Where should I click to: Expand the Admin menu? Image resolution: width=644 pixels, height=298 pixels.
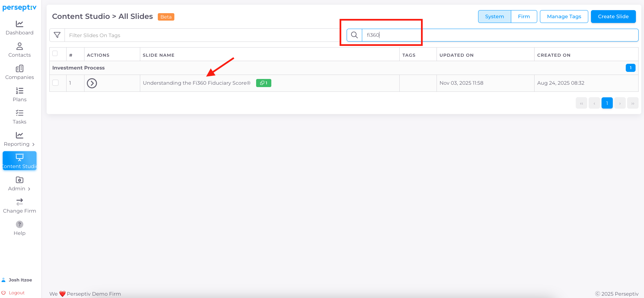click(20, 184)
